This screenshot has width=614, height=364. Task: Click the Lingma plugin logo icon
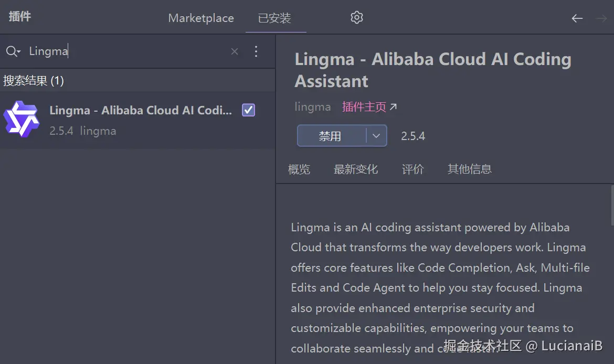click(21, 120)
